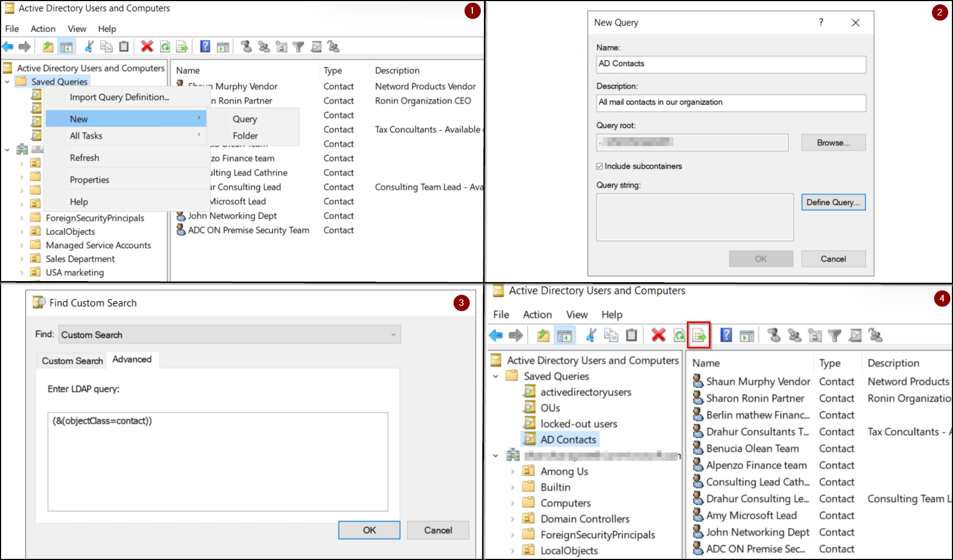
Task: Click the Browse button next to Query root
Action: coord(833,142)
